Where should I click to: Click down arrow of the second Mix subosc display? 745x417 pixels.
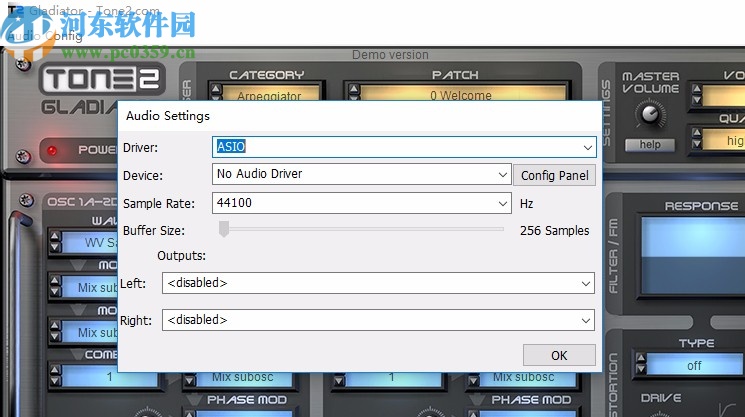click(x=473, y=381)
